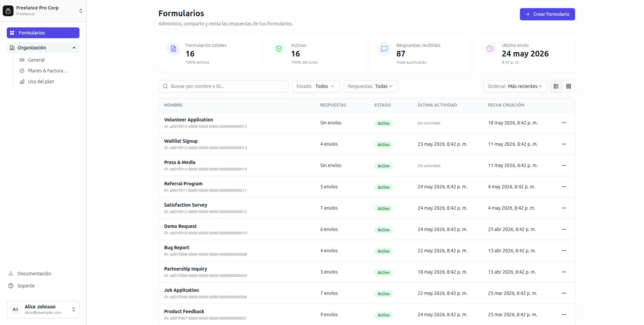Open actions menu for Satisfaction Survey row
Screen dimensions: 644x325
pyautogui.click(x=564, y=208)
